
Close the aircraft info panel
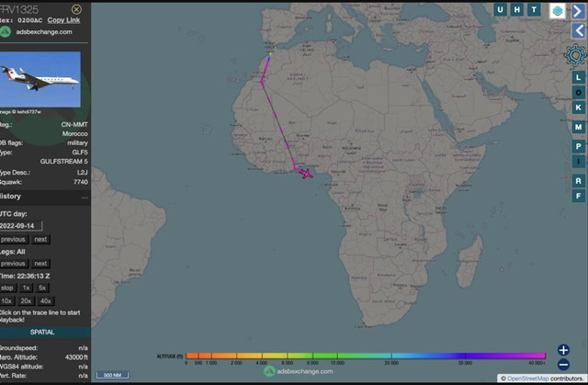pyautogui.click(x=76, y=9)
